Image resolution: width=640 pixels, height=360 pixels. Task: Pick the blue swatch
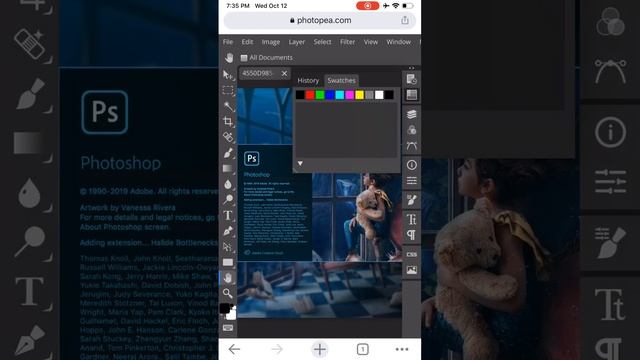[330, 95]
